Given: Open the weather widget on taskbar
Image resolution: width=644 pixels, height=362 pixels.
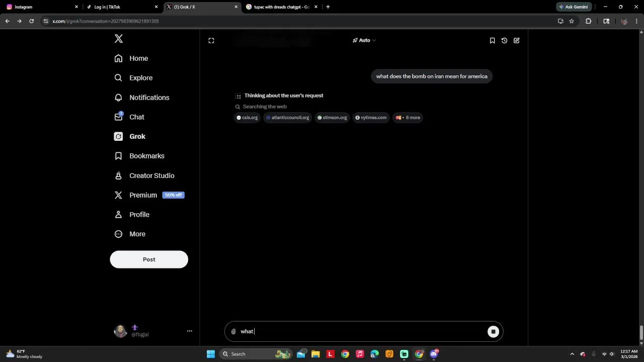Looking at the screenshot, I should tap(24, 354).
